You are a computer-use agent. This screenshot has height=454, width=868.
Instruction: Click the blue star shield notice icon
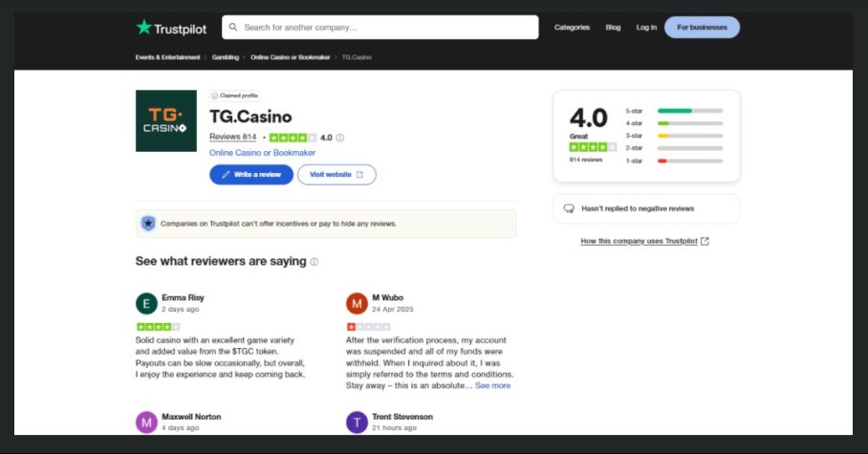[x=148, y=224]
